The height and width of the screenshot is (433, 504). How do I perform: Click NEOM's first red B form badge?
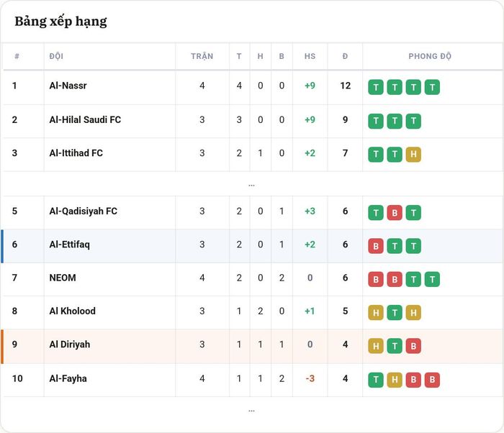(x=376, y=280)
